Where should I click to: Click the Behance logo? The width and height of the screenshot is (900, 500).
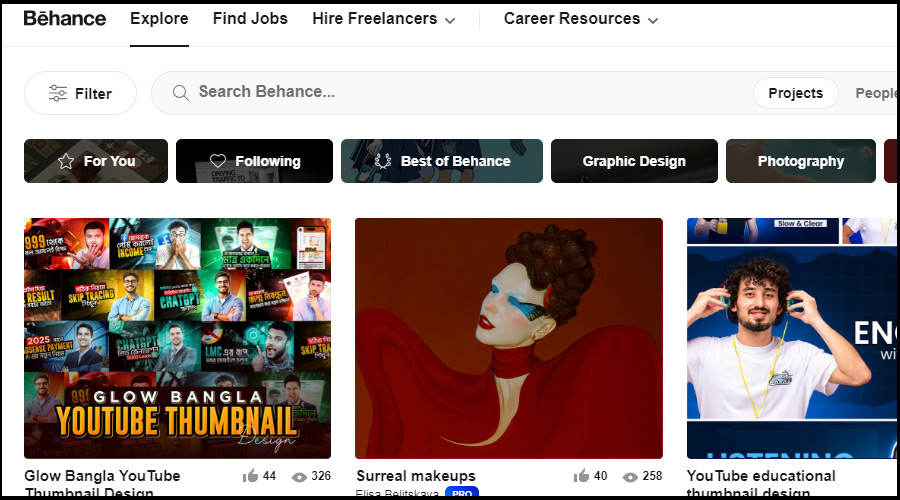(x=64, y=18)
